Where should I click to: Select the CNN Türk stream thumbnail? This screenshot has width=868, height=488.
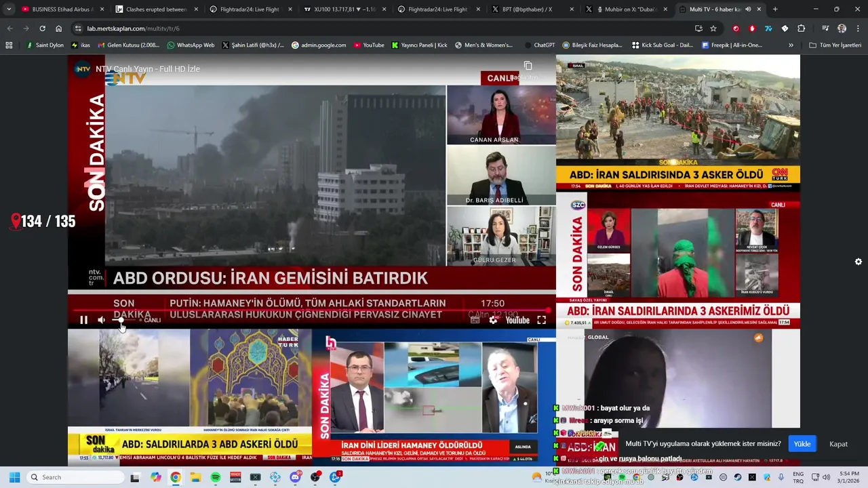point(678,123)
